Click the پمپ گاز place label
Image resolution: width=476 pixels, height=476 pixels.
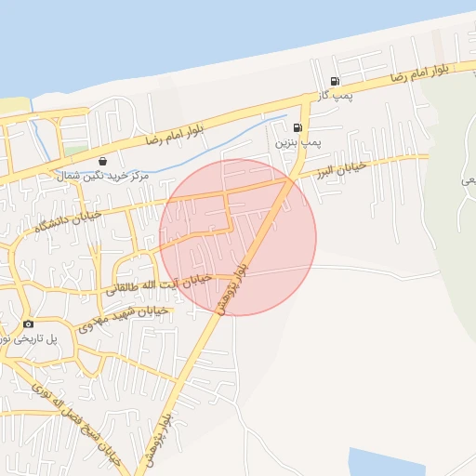335,96
